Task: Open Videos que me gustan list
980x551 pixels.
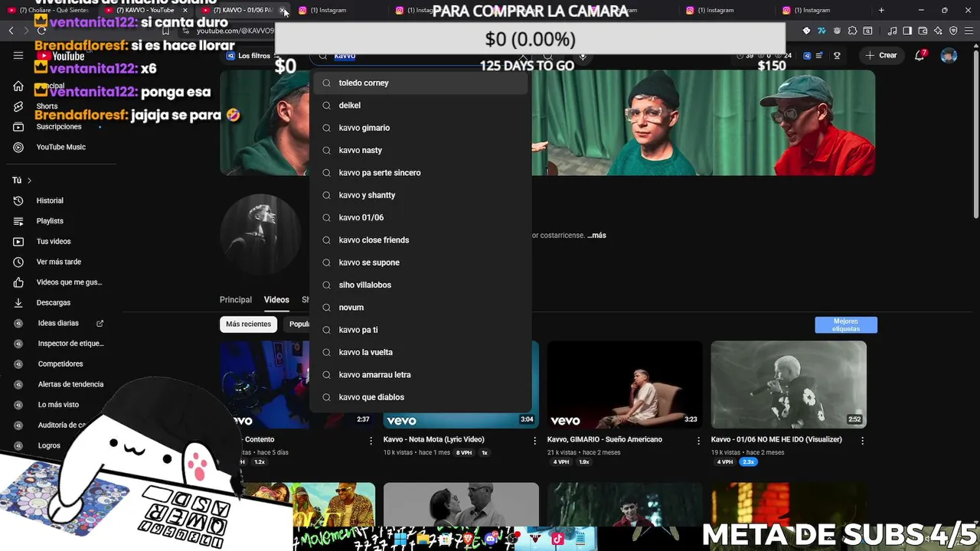Action: [x=69, y=282]
